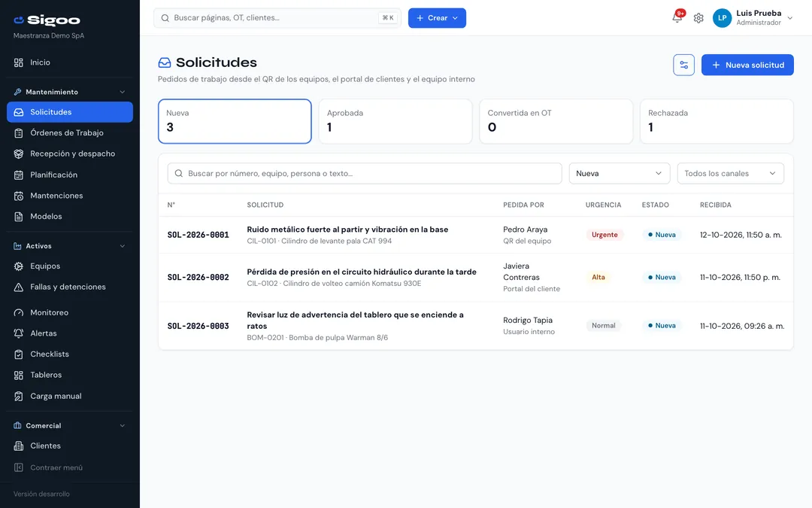Open the Nueva status filter dropdown
This screenshot has height=508, width=812.
620,174
